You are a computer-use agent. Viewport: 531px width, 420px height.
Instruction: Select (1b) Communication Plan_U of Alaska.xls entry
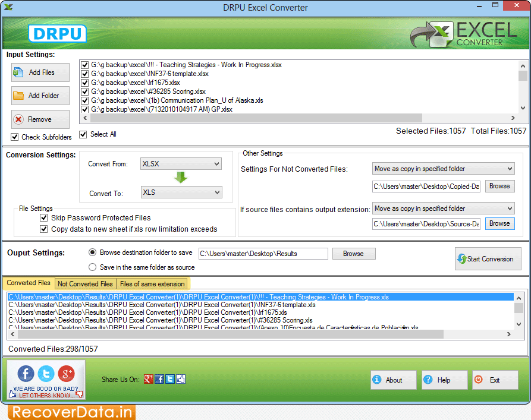coord(177,100)
